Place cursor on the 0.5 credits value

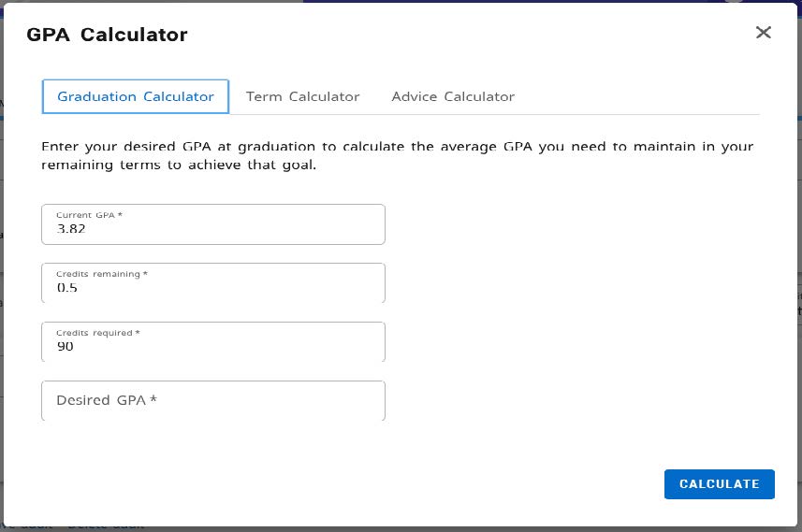pos(67,288)
